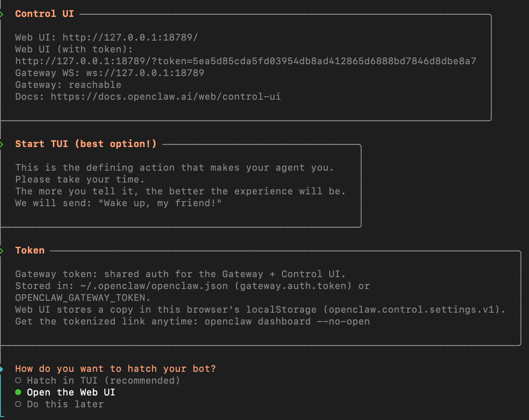This screenshot has height=420, width=529.
Task: Click green marker beside Control UI heading
Action: (2, 14)
